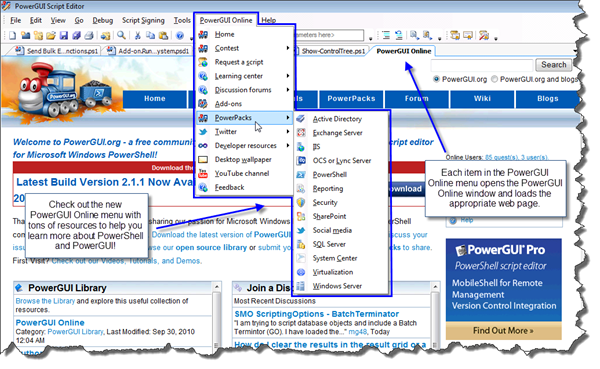Click the Desktop wallpaper monitor icon
The height and width of the screenshot is (369, 600).
203,160
